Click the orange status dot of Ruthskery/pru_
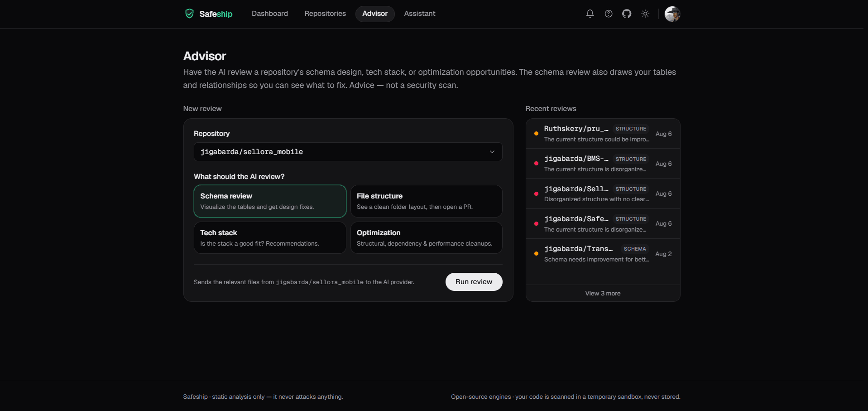This screenshot has width=868, height=411. click(536, 134)
